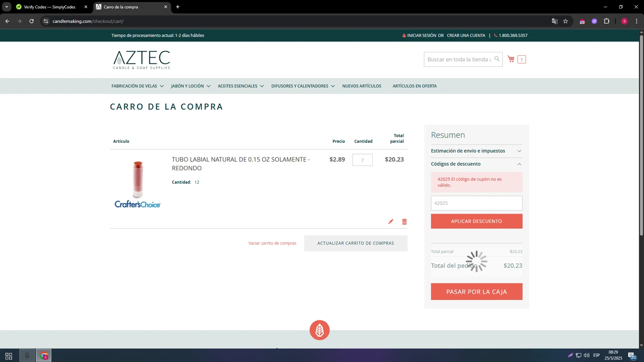Viewport: 644px width, 362px height.
Task: Open the Tubo Labial Natural product link
Action: pos(241,164)
